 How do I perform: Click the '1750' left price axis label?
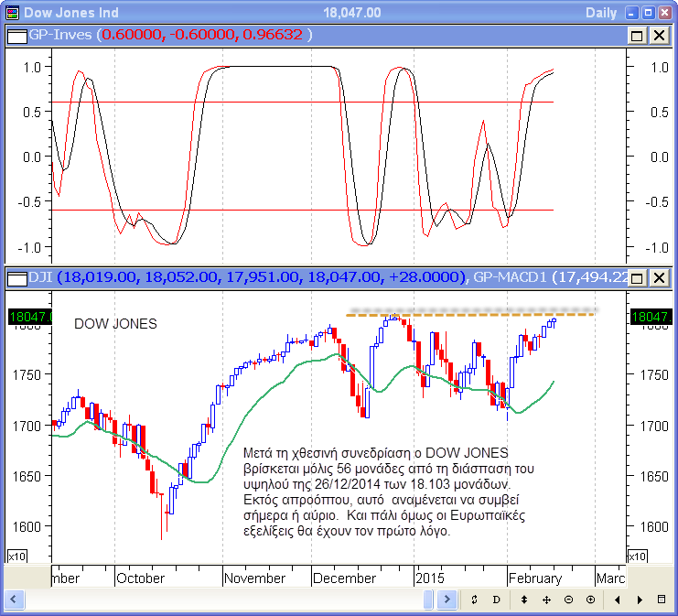(27, 374)
